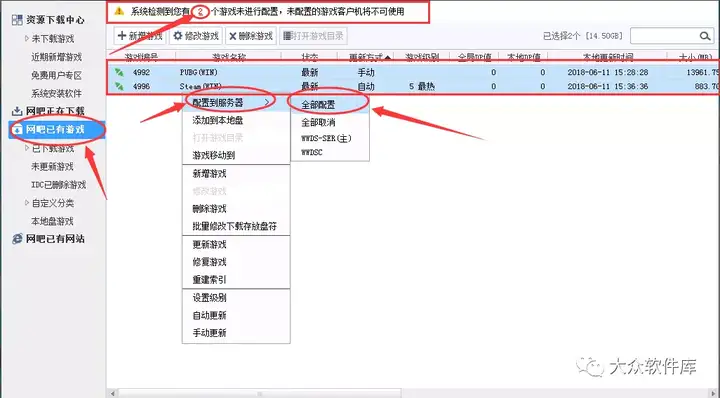Select the 网吧已有网站 sidebar entry

pos(55,239)
